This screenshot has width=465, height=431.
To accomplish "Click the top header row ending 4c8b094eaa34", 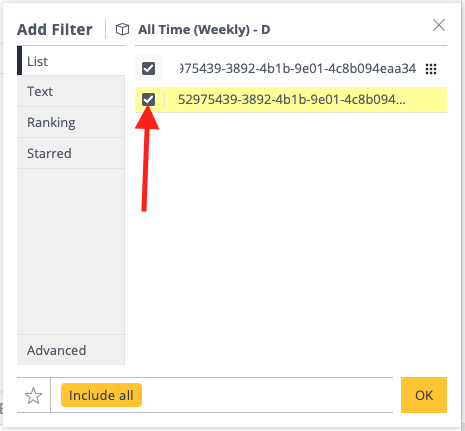I will coord(291,69).
